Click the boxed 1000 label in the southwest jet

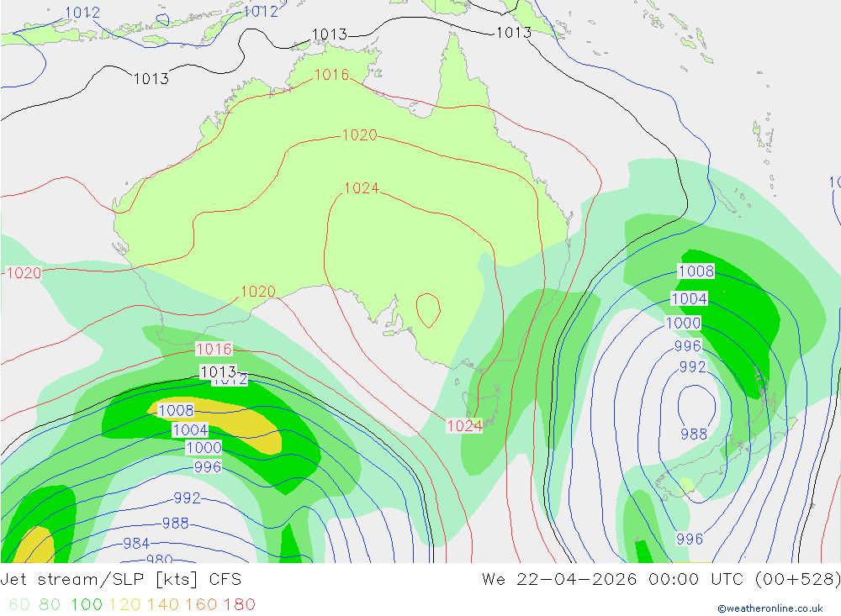tap(204, 448)
